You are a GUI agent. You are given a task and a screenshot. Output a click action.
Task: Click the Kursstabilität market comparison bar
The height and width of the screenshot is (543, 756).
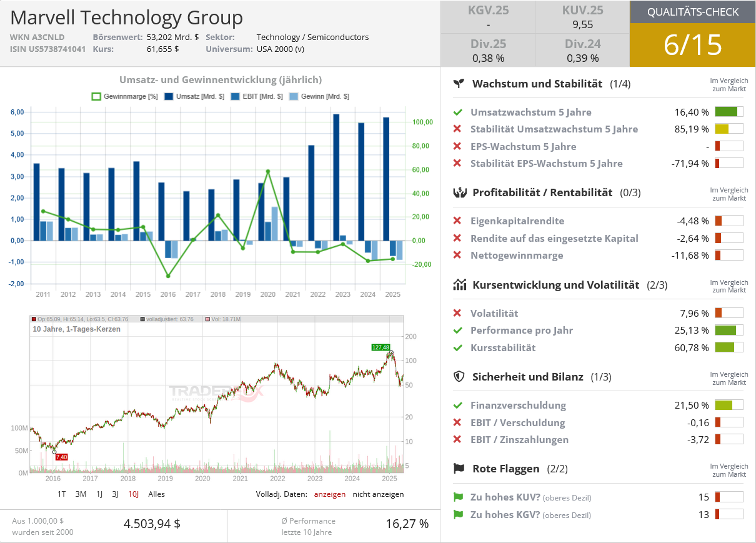click(729, 347)
